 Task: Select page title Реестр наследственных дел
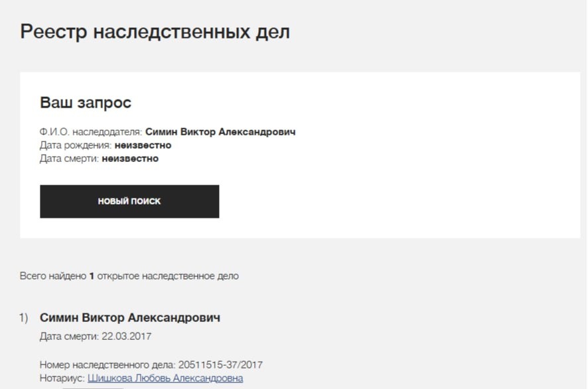(x=155, y=31)
